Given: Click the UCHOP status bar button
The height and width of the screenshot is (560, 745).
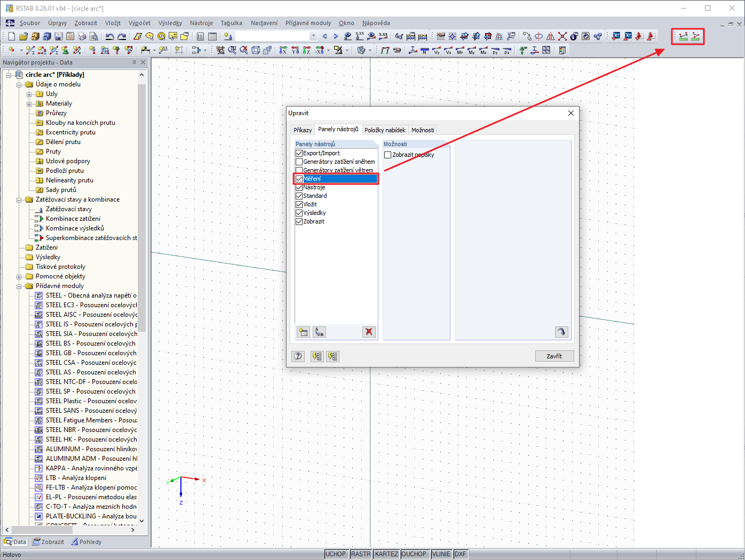Looking at the screenshot, I should pyautogui.click(x=336, y=554).
